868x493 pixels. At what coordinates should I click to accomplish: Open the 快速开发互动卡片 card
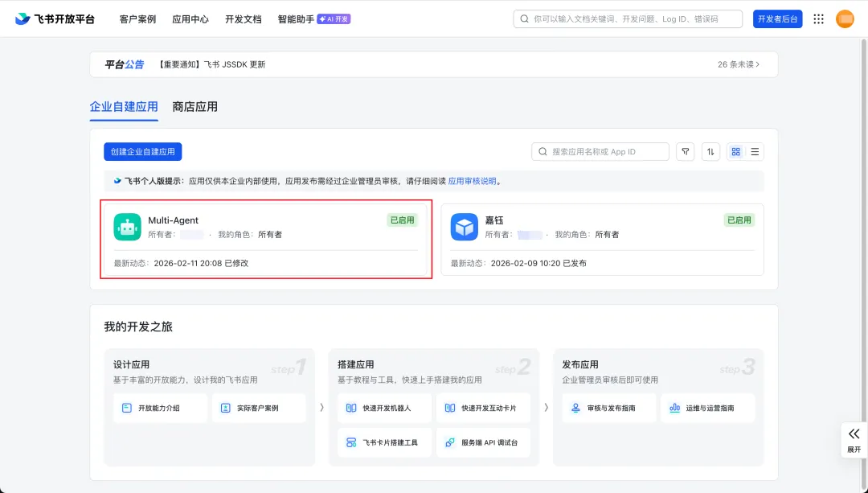click(483, 408)
